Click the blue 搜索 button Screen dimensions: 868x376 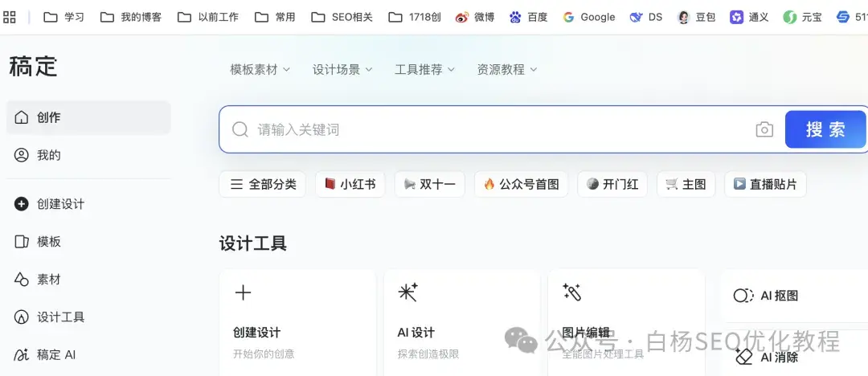pyautogui.click(x=825, y=129)
